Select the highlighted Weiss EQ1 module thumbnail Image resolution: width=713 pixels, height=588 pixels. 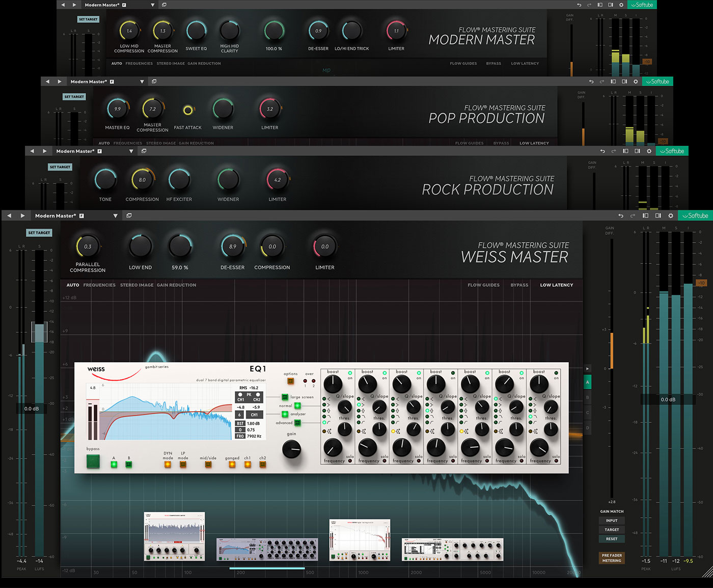tap(267, 550)
